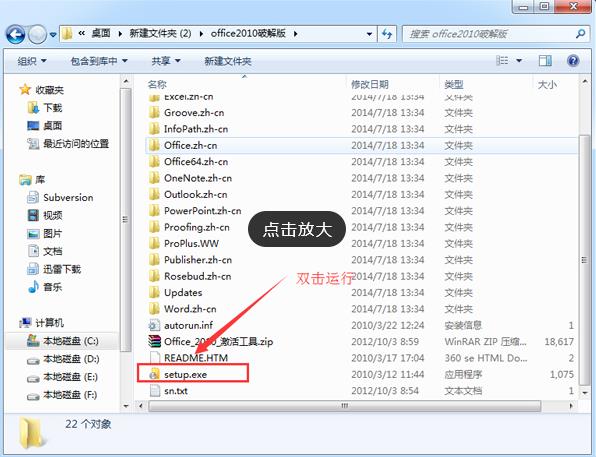Select the Groove.zh-cn folder icon
The width and height of the screenshot is (596, 457).
pyautogui.click(x=154, y=113)
